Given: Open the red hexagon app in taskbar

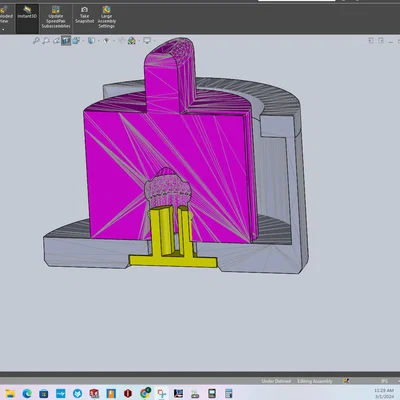Looking at the screenshot, I should (x=128, y=393).
